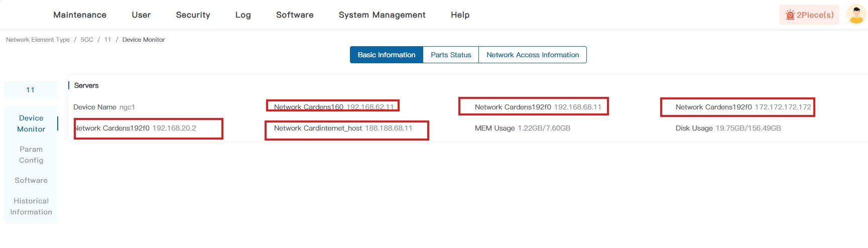This screenshot has width=868, height=248.
Task: Switch to Basic Information tab
Action: click(386, 55)
